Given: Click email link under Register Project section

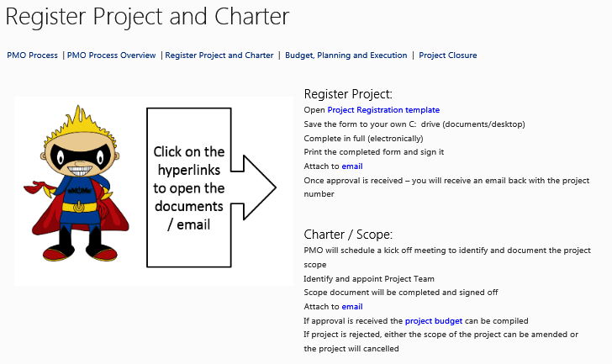Looking at the screenshot, I should [352, 166].
